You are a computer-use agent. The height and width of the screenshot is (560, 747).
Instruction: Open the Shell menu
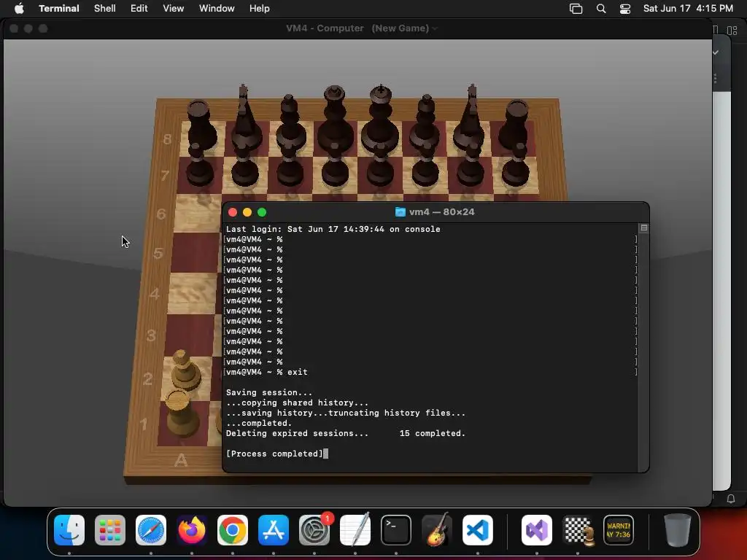(105, 8)
